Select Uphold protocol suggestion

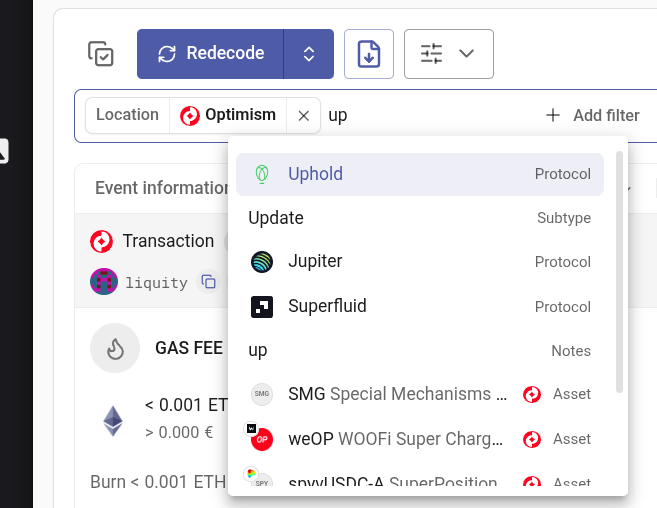click(x=420, y=174)
